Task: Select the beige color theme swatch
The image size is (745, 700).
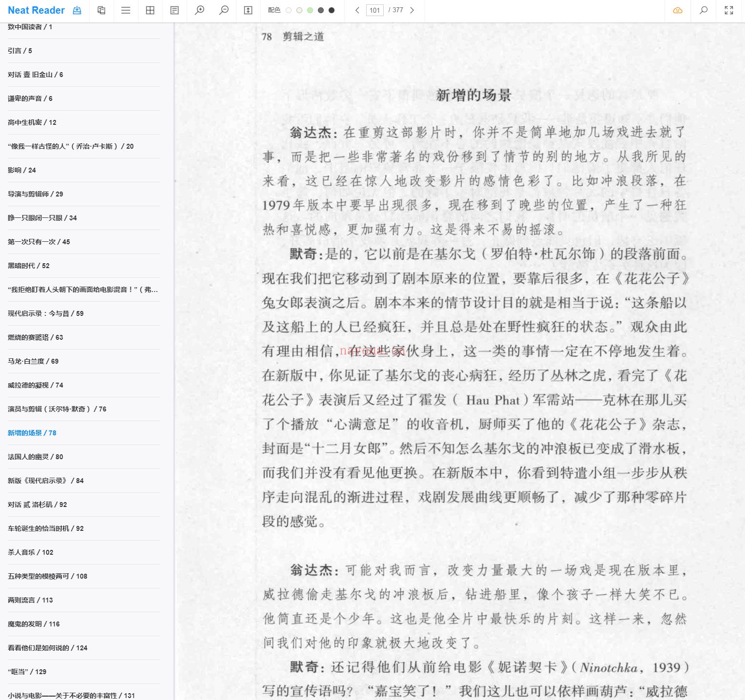Action: pyautogui.click(x=299, y=10)
